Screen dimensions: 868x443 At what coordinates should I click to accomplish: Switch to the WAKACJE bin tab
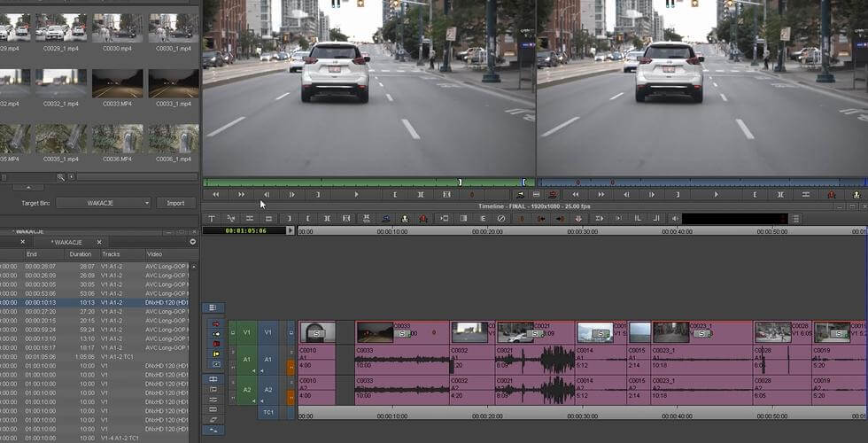pos(66,242)
